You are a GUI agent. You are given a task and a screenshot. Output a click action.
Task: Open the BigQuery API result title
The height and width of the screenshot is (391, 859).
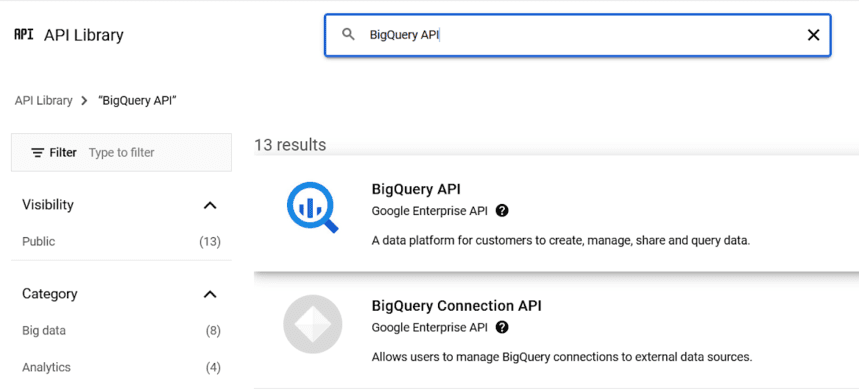click(416, 189)
